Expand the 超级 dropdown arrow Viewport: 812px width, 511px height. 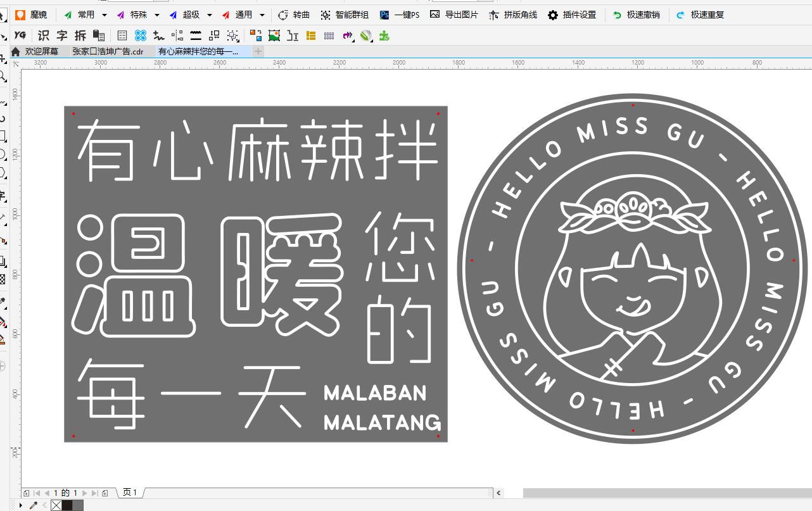click(210, 15)
